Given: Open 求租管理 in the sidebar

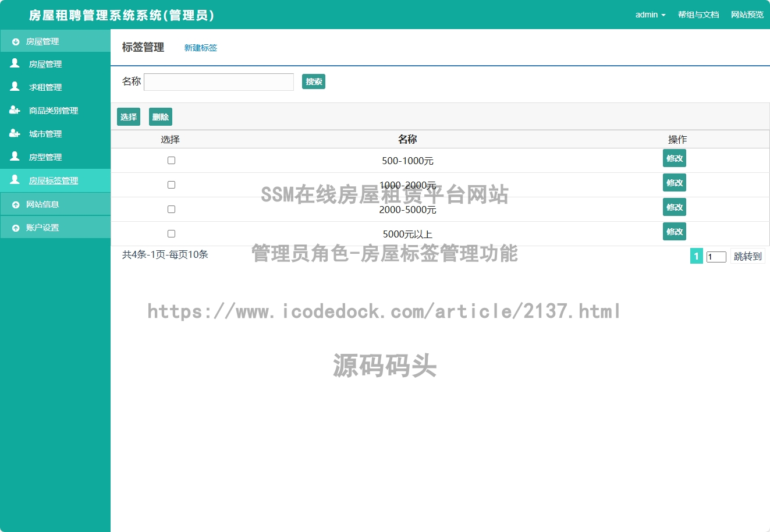Looking at the screenshot, I should point(55,87).
